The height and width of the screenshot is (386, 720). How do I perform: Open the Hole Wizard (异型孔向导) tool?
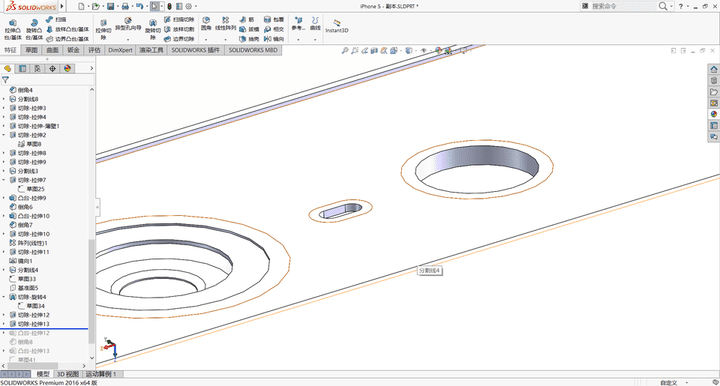click(x=128, y=24)
